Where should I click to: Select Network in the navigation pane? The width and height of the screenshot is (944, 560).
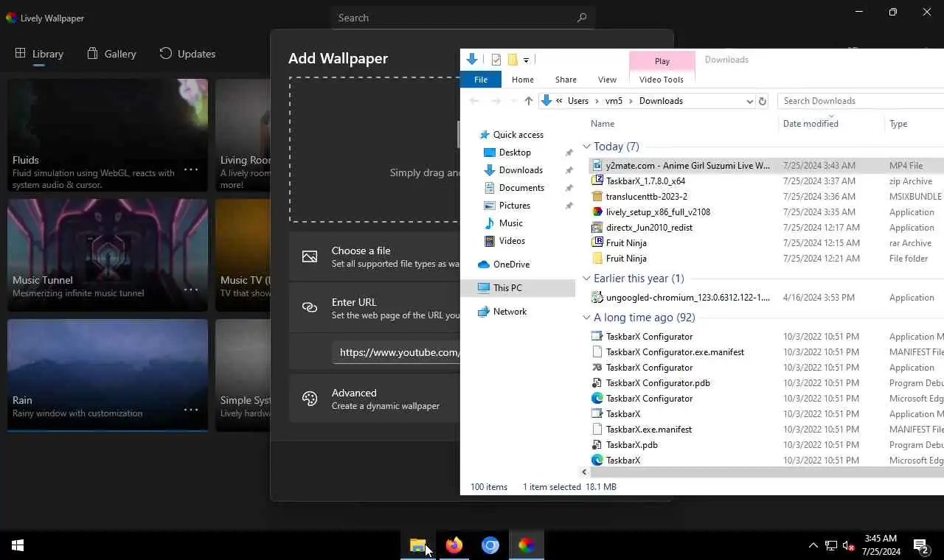[x=510, y=312]
